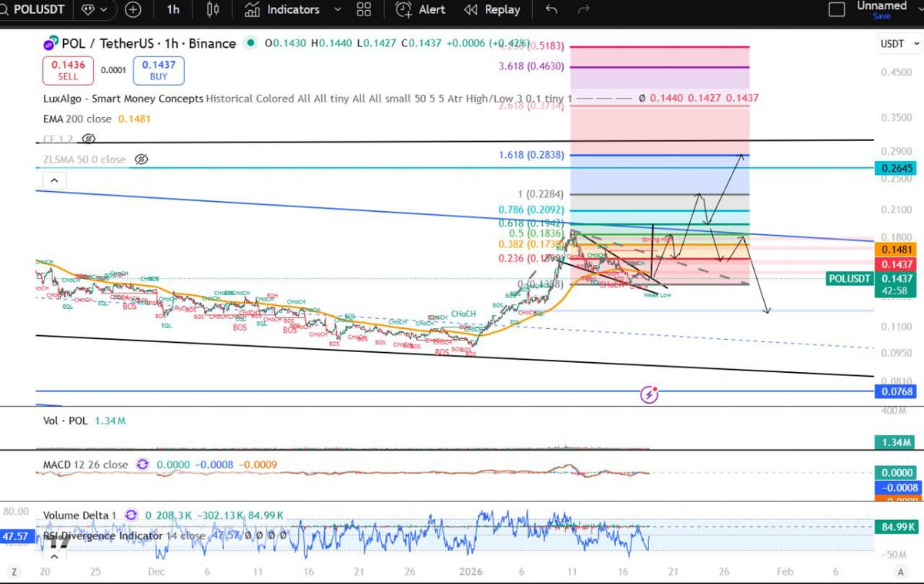This screenshot has width=924, height=584.
Task: Click Volume Delta refresh status icon
Action: click(131, 514)
